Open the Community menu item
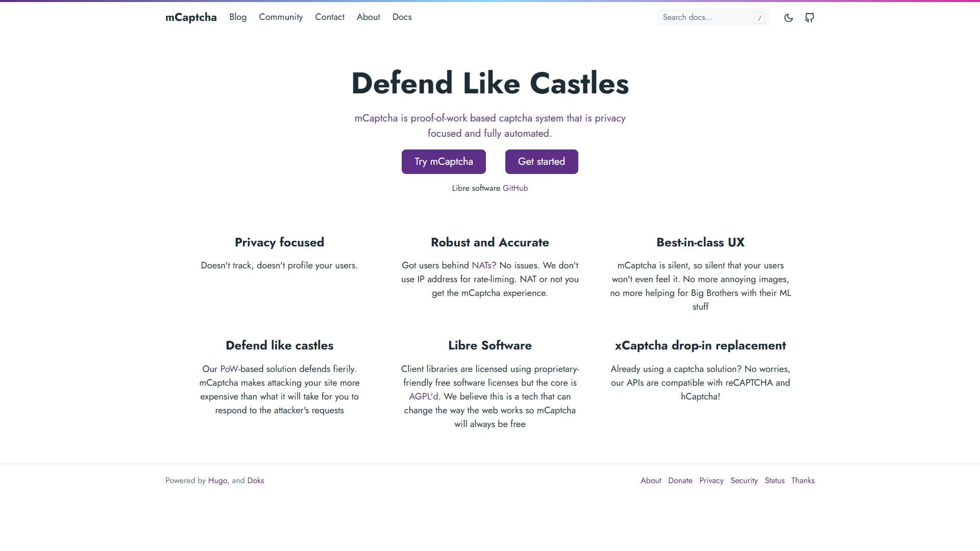 pyautogui.click(x=281, y=17)
